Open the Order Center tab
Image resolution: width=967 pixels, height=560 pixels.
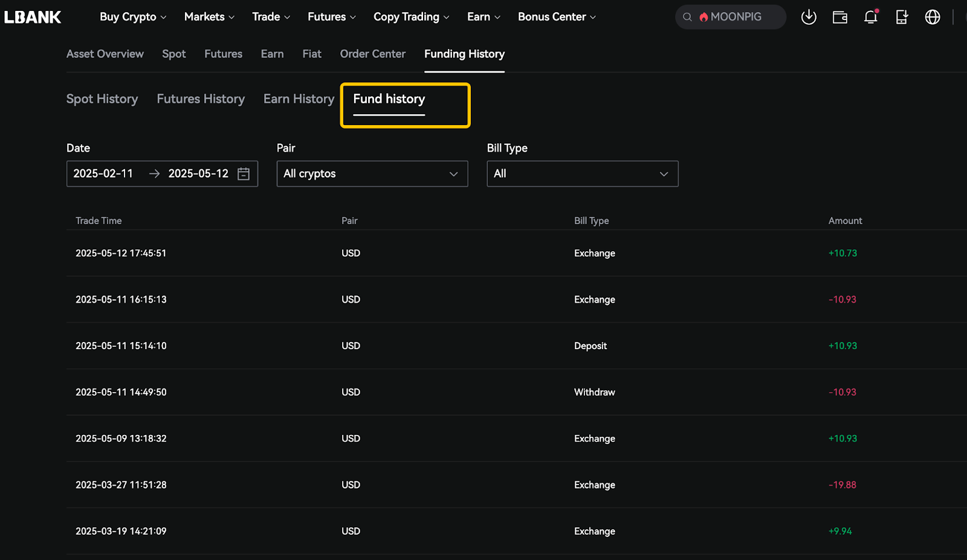point(373,54)
